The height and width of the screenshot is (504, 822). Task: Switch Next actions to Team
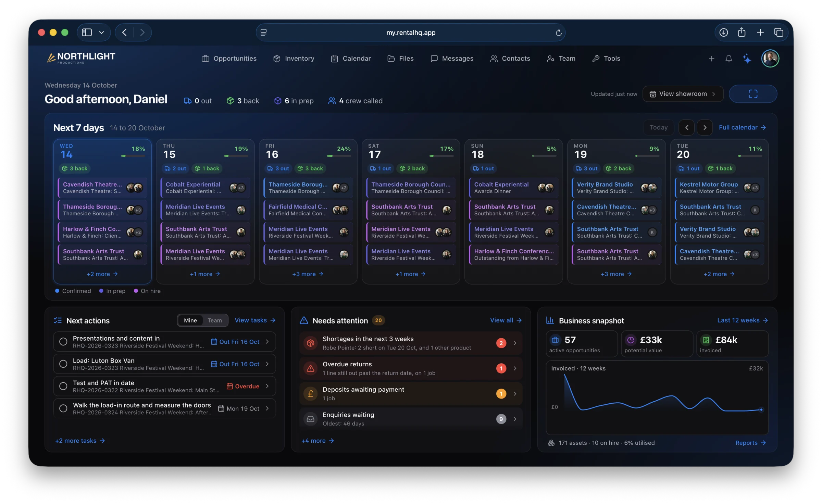click(x=214, y=320)
